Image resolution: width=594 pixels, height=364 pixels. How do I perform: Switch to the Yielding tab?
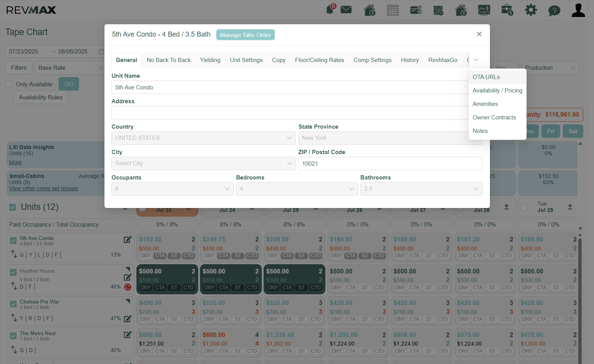tap(210, 60)
